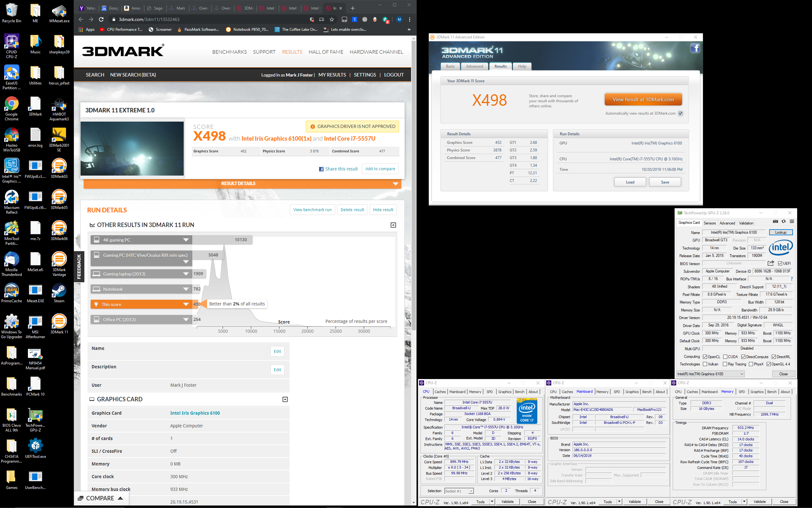Open the Intel Iris Graphics 6100 link

pos(195,413)
